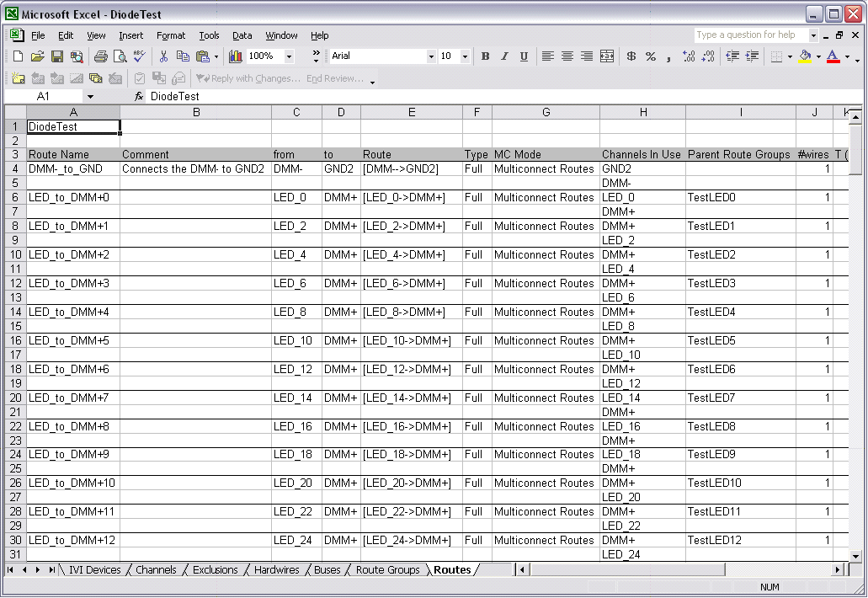Viewport: 868px width, 598px height.
Task: Apply Currency Style formatting
Action: 631,56
